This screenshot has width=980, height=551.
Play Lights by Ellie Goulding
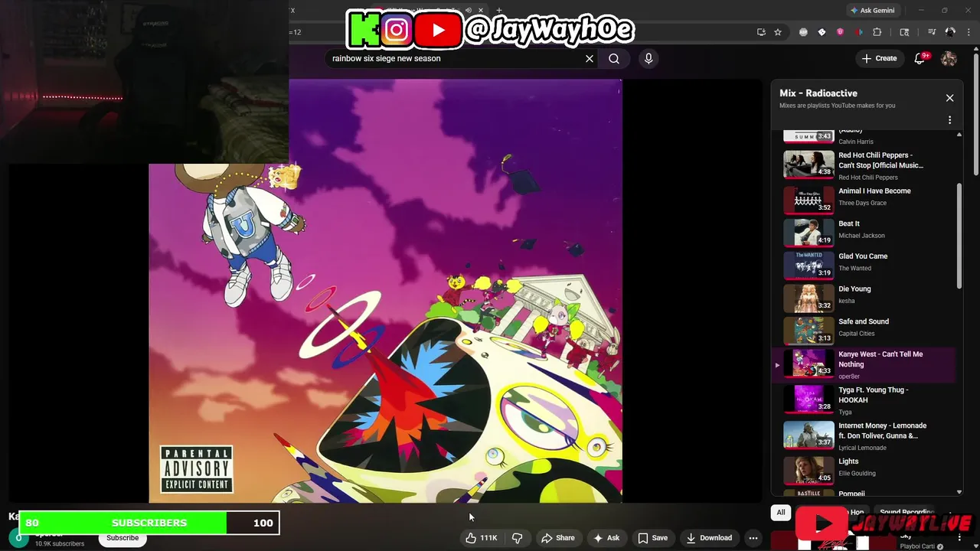click(865, 469)
